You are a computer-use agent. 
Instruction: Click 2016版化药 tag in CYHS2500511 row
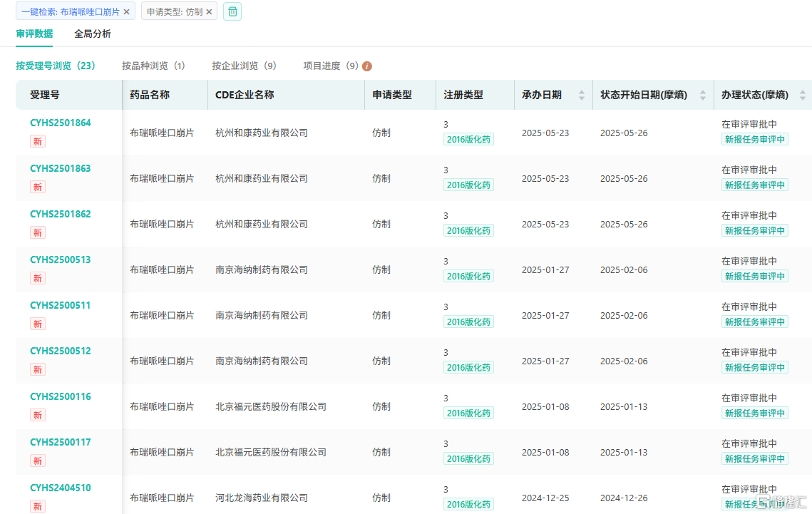pos(468,322)
